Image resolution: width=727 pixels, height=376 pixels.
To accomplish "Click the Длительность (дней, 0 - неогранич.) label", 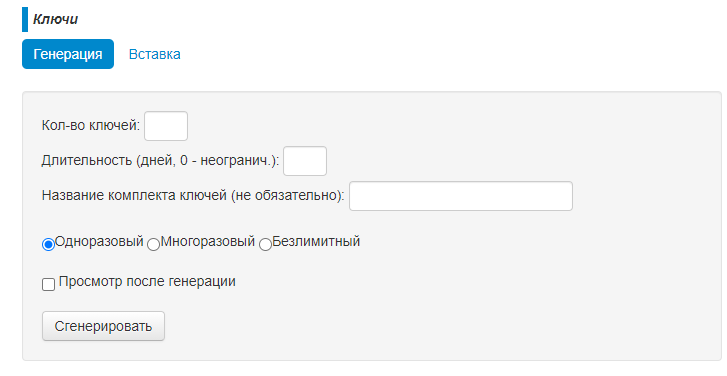I will click(x=160, y=160).
